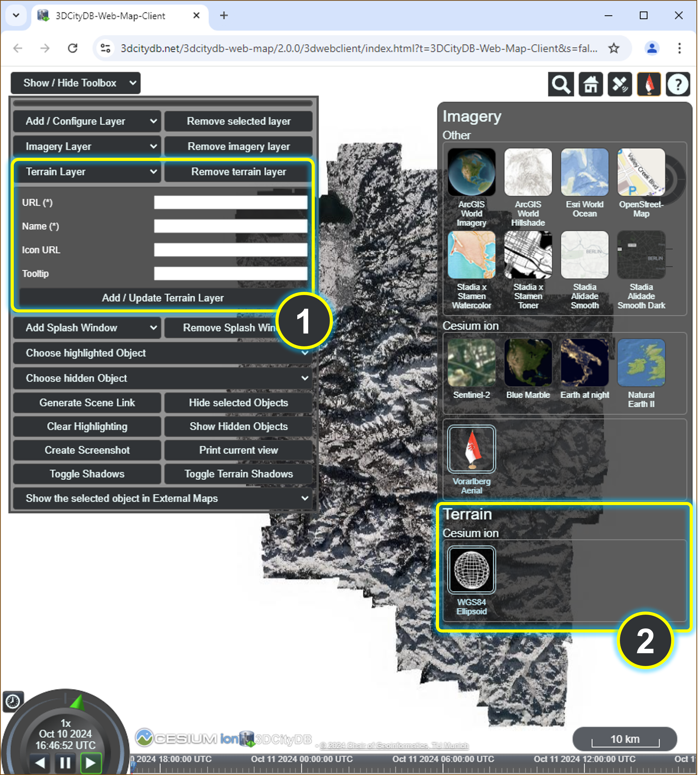
Task: Focus the Tooltip input field
Action: coord(231,274)
